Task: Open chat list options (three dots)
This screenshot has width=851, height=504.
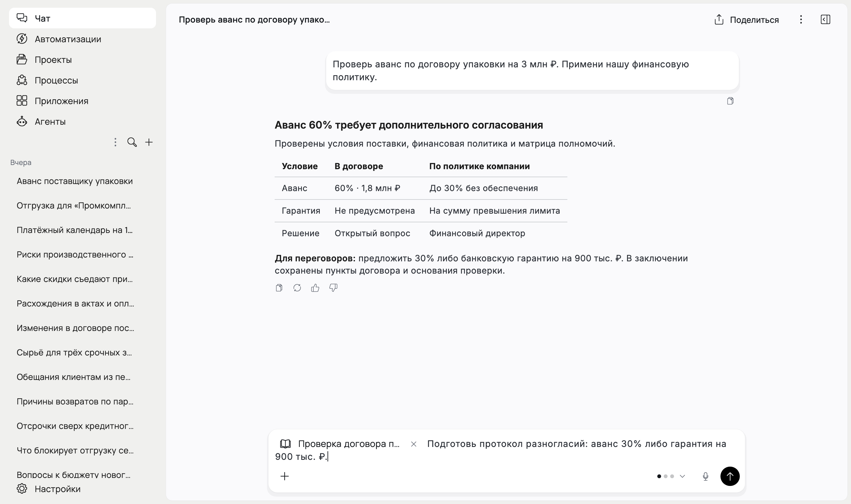Action: 115,142
